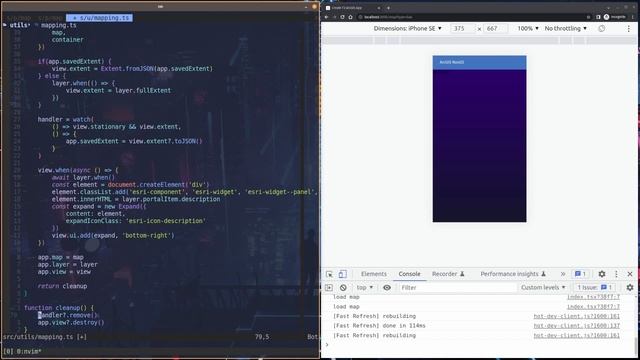This screenshot has width=640, height=360.
Task: Click the device width field showing 375
Action: [x=463, y=29]
